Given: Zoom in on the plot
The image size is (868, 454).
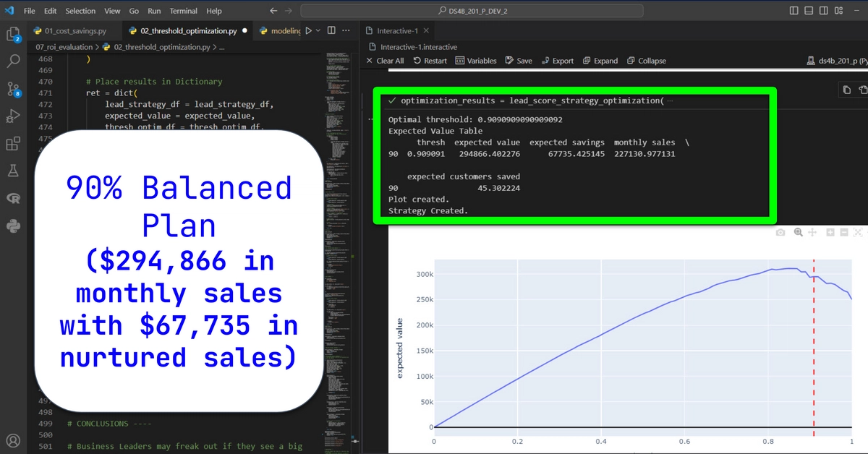Looking at the screenshot, I should pyautogui.click(x=830, y=232).
